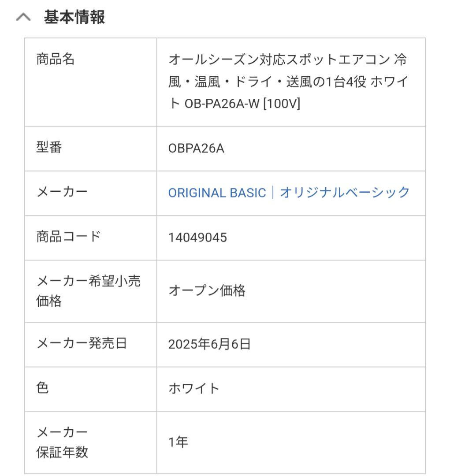Click the 型番 row label

49,148
